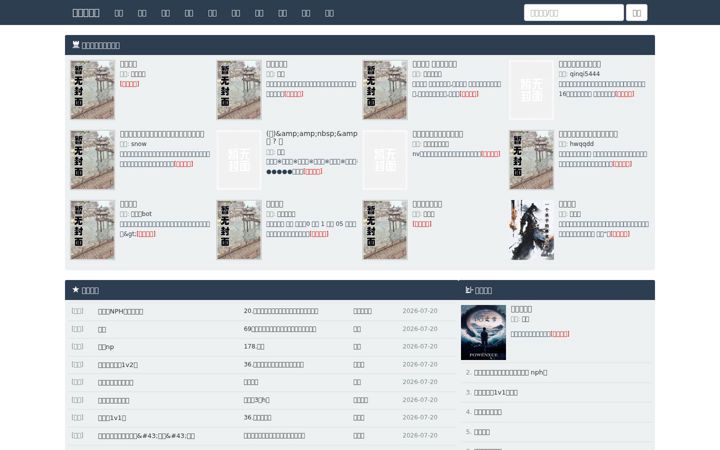Viewport: 720px width, 450px height.
Task: Open the '1v1' book title in the updates table
Action: (x=112, y=418)
